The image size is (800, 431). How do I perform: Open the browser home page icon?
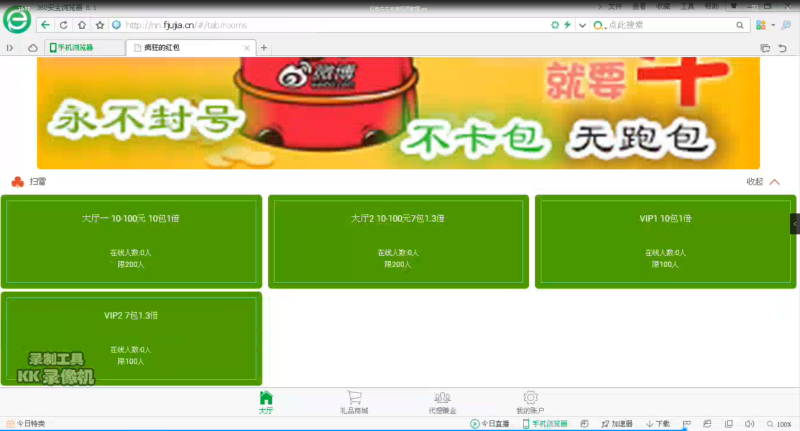82,25
